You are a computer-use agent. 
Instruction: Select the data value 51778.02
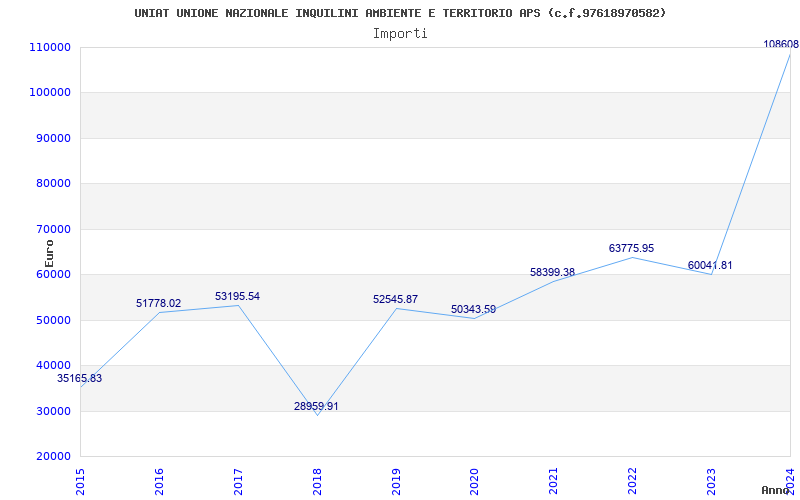pyautogui.click(x=158, y=304)
